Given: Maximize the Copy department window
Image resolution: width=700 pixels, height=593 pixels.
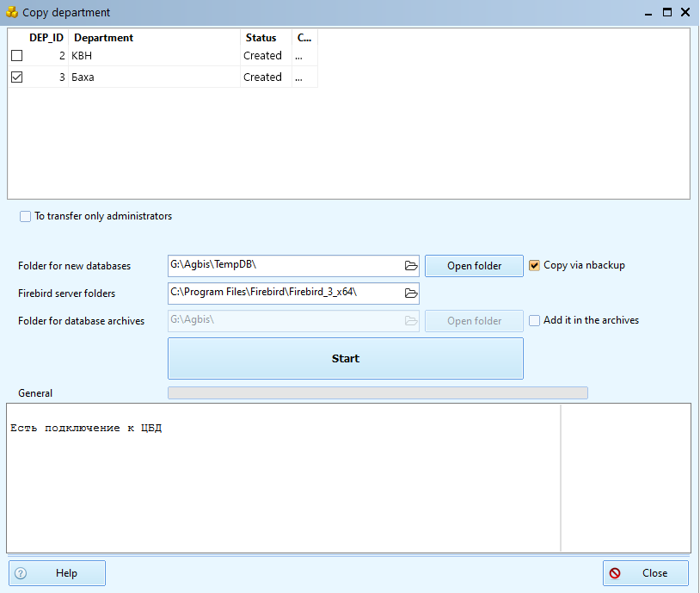Looking at the screenshot, I should tap(667, 13).
